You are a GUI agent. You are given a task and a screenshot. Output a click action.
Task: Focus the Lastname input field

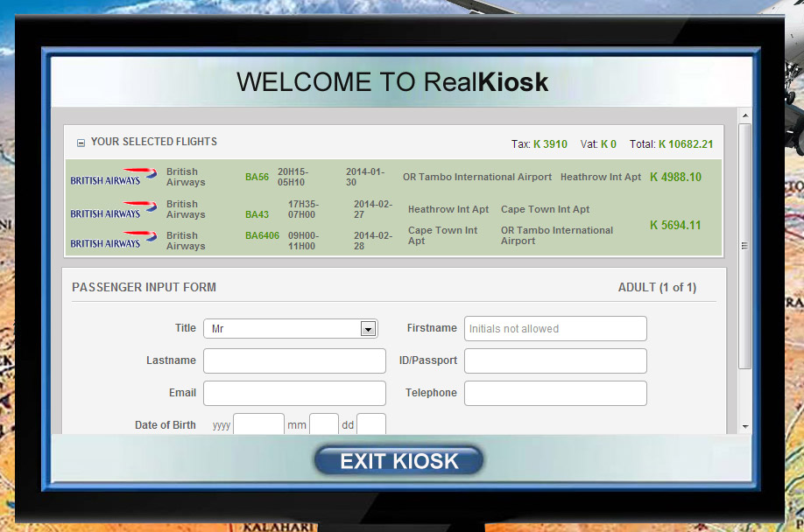(294, 361)
